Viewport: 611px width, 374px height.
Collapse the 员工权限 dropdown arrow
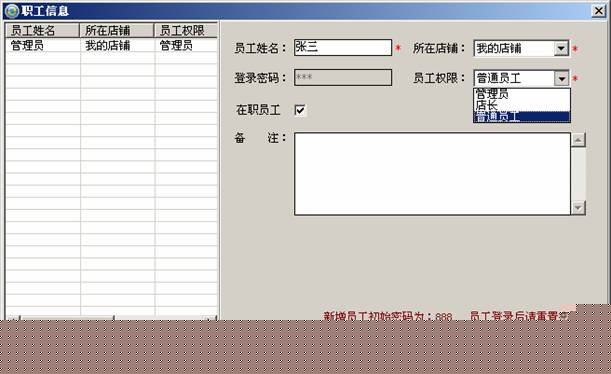point(561,78)
